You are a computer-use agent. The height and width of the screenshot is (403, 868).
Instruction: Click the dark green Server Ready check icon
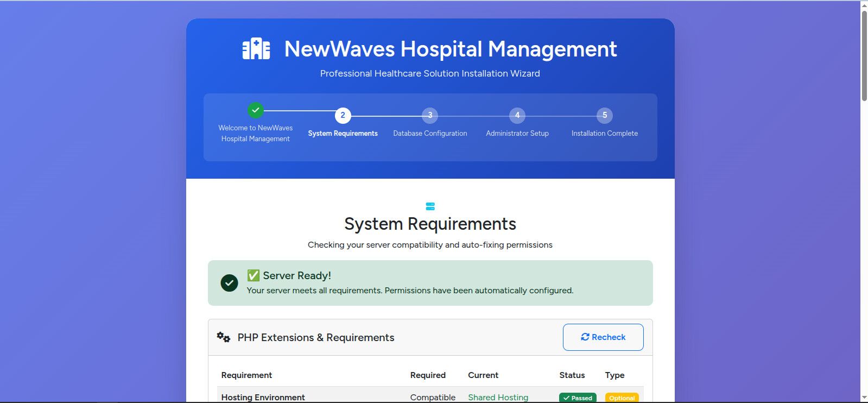pyautogui.click(x=229, y=283)
